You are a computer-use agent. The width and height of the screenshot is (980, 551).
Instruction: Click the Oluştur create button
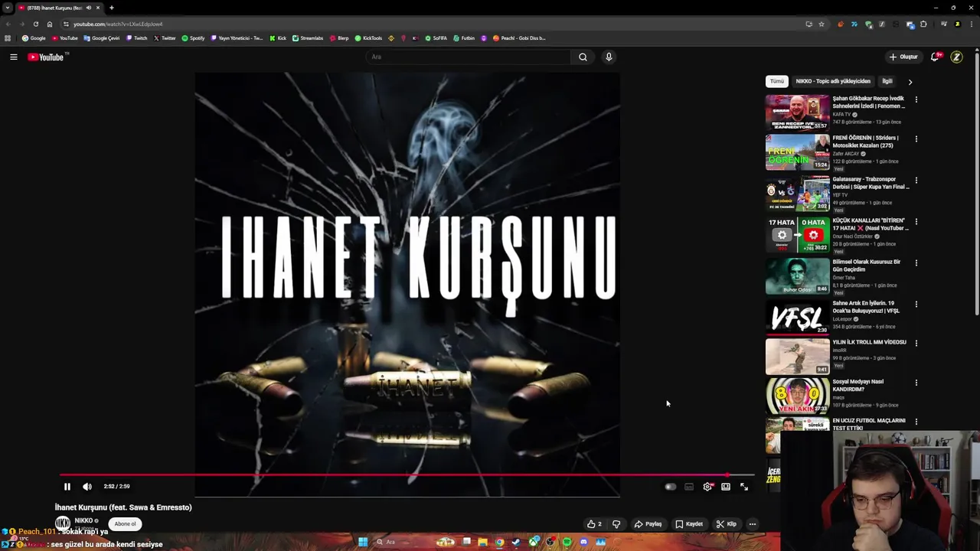(903, 57)
